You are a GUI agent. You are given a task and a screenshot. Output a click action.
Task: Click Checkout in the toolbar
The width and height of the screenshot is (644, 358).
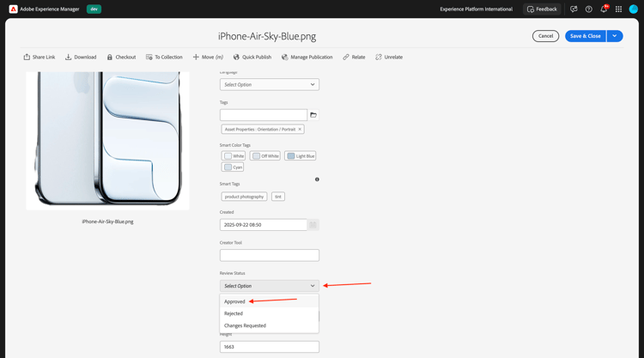pyautogui.click(x=121, y=57)
